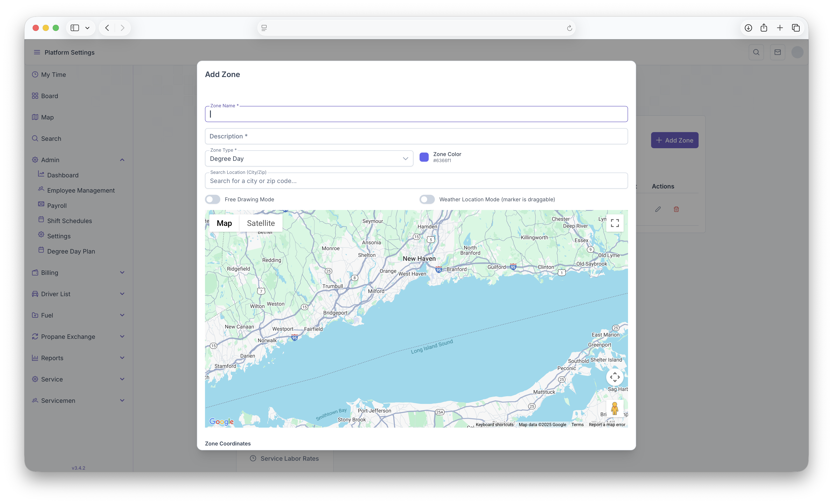The height and width of the screenshot is (504, 833).
Task: Click the Description input field
Action: click(416, 136)
